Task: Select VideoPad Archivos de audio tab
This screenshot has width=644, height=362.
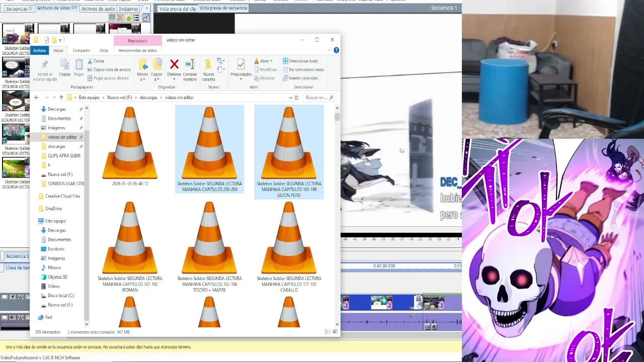Action: pyautogui.click(x=98, y=9)
